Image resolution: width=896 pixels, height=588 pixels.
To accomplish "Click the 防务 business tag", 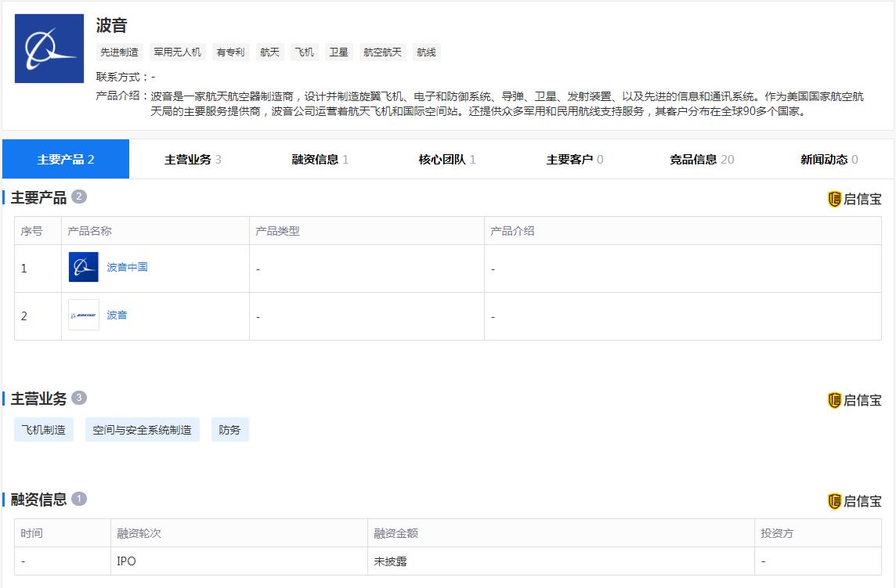I will (x=229, y=430).
